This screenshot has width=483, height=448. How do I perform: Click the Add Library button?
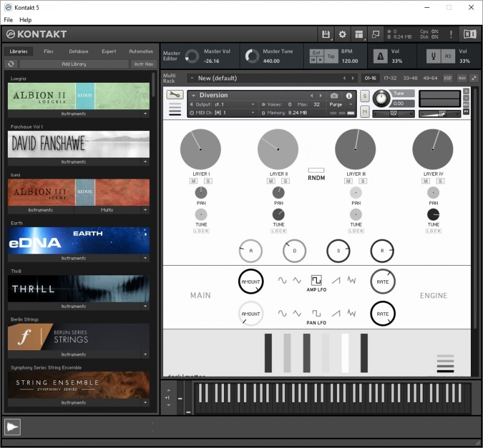[x=74, y=64]
